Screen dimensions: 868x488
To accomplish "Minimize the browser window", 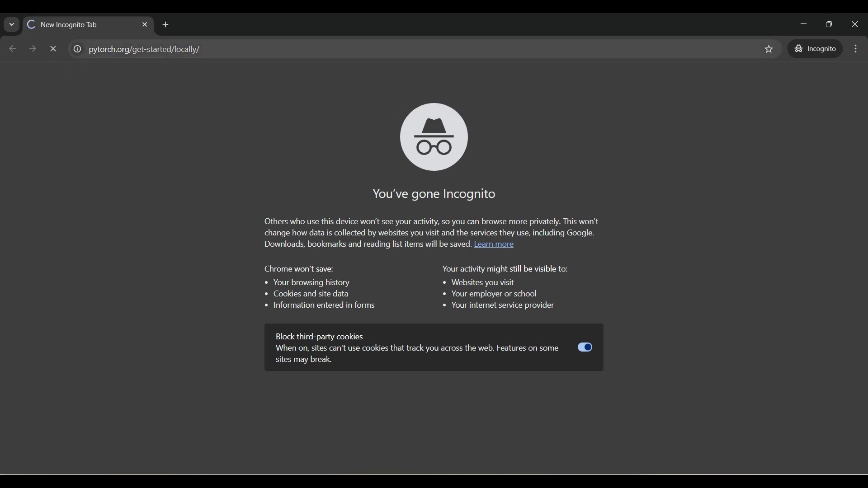I will pos(803,25).
